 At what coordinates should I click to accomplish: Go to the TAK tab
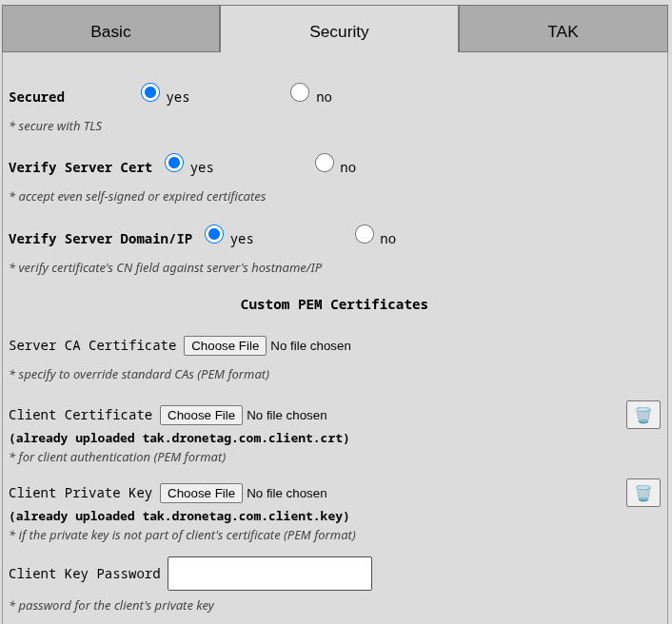(x=563, y=29)
